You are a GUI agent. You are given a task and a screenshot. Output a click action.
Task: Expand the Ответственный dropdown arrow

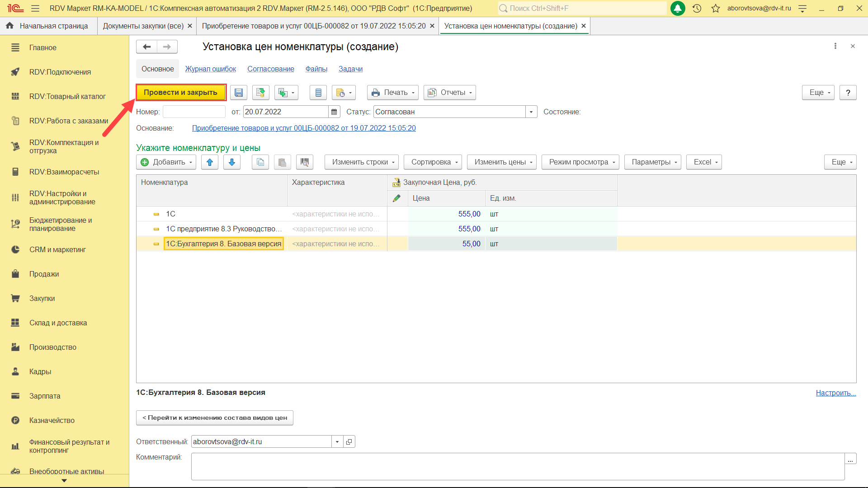(x=337, y=442)
